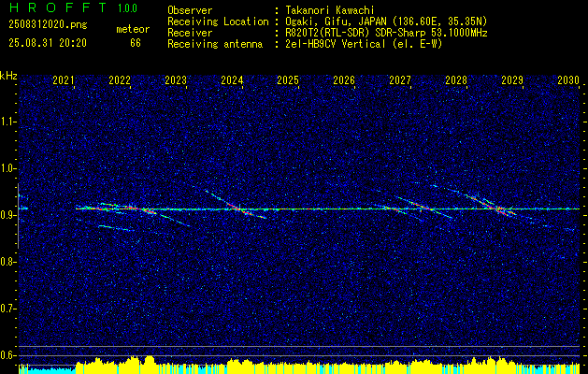Click frequency axis label 0.9

coord(8,215)
